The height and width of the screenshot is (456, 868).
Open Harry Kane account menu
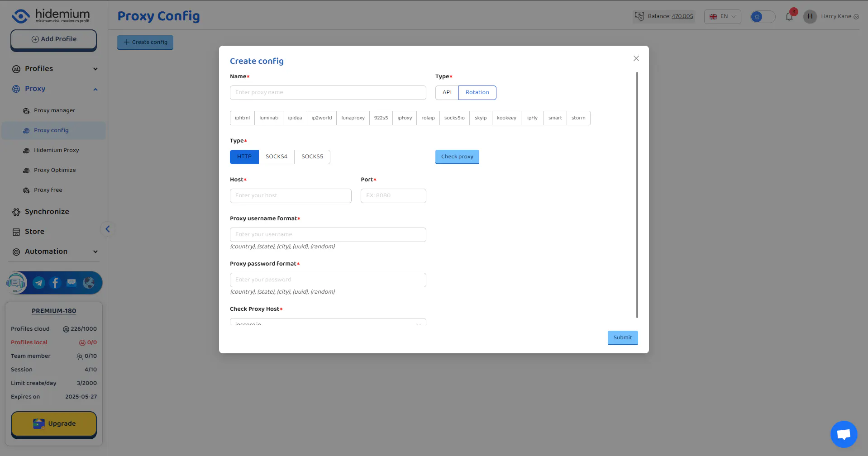point(840,16)
